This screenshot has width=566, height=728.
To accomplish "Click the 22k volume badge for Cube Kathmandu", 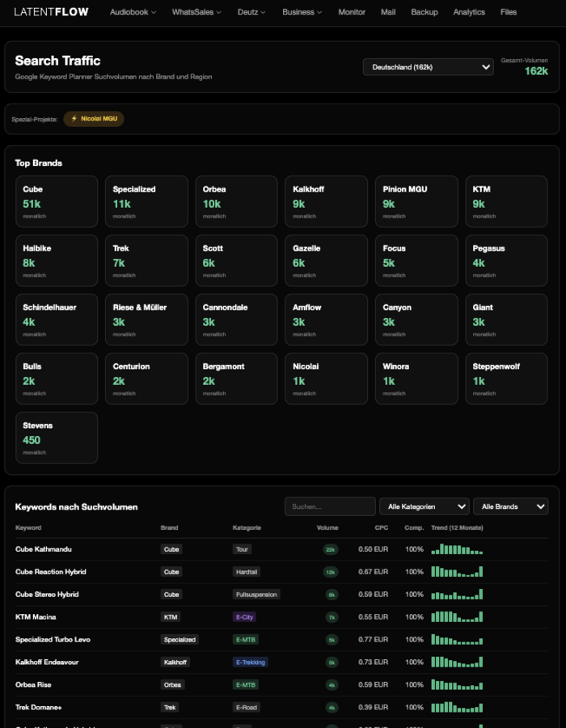I will [x=330, y=549].
